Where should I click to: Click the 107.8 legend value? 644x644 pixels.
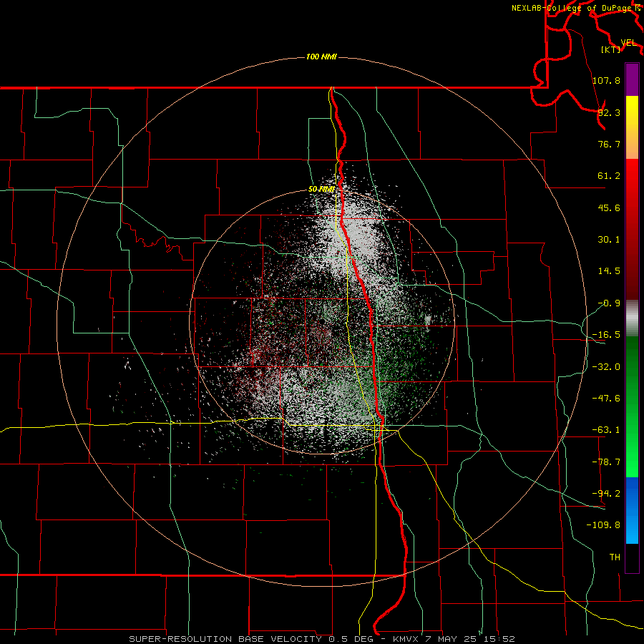pos(606,80)
